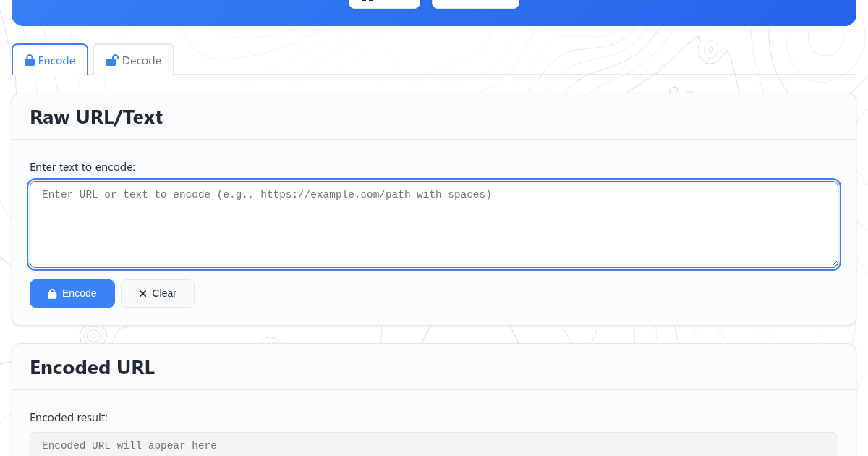Focus the 'Enter URL or text to encode' textarea

(434, 224)
